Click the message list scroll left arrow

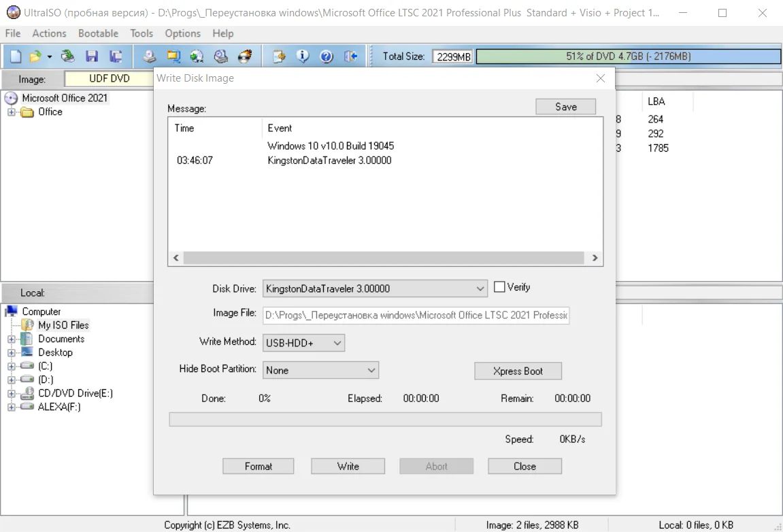176,258
